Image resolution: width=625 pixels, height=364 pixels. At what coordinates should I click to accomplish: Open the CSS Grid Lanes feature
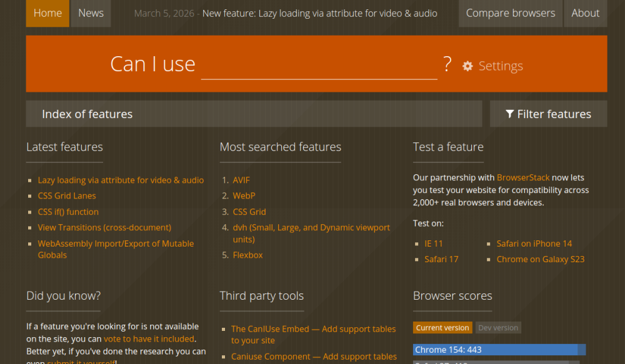tap(67, 196)
